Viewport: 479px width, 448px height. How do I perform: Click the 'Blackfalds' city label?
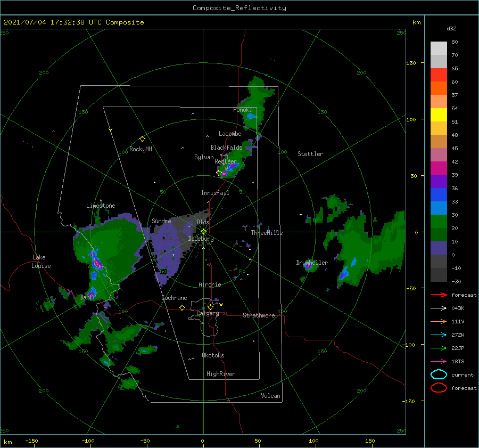pos(226,148)
